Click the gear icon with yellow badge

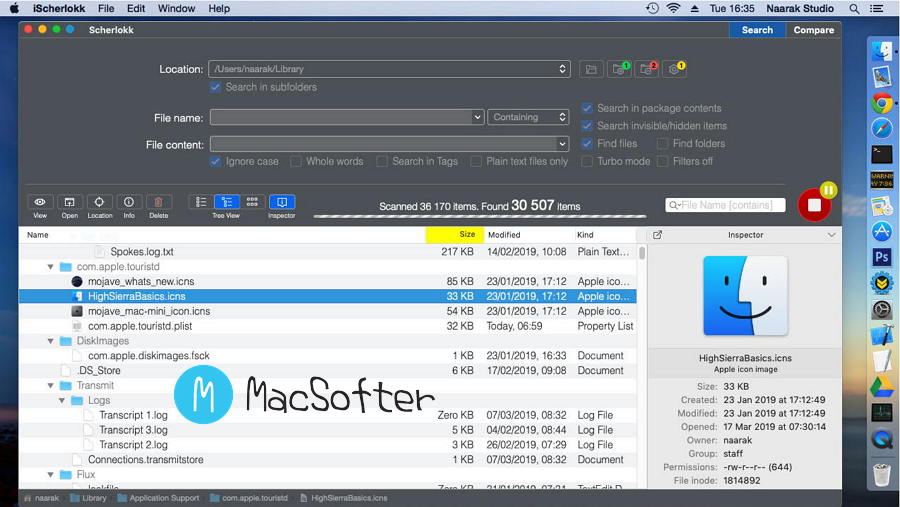674,69
